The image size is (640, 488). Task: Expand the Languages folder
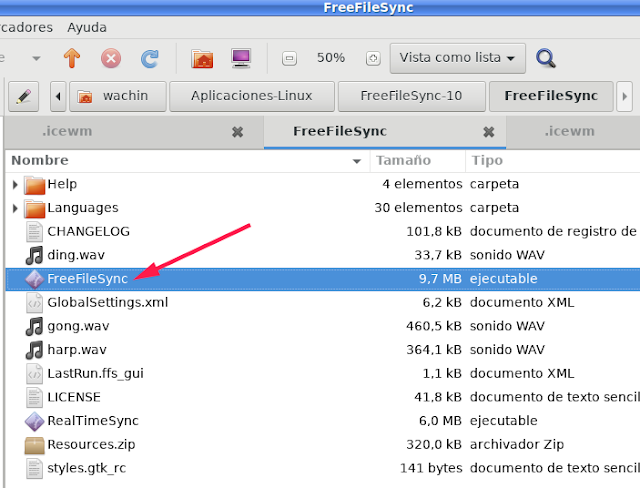pos(15,209)
